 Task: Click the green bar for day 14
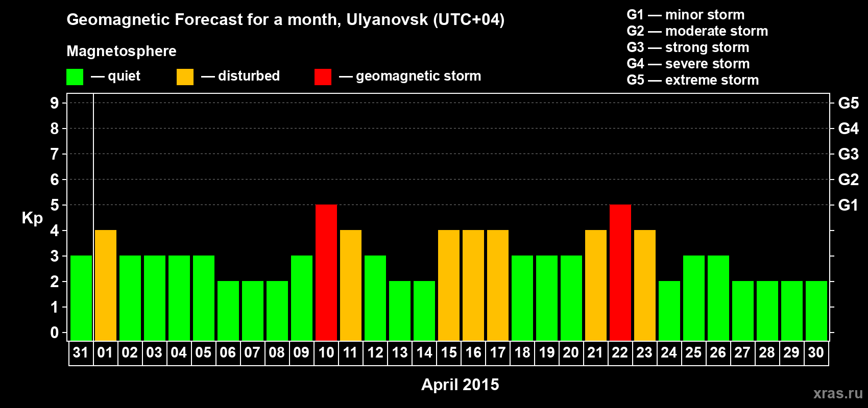[424, 311]
